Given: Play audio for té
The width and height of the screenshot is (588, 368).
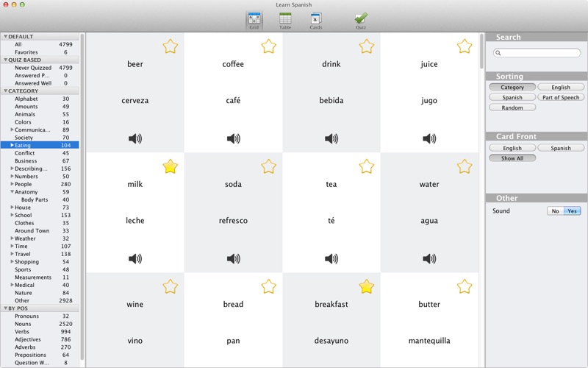Looking at the screenshot, I should [331, 258].
